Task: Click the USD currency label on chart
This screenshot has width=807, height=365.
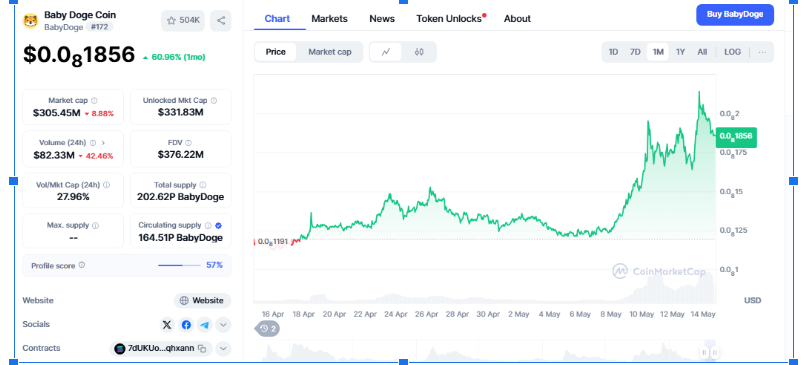Action: tap(752, 300)
